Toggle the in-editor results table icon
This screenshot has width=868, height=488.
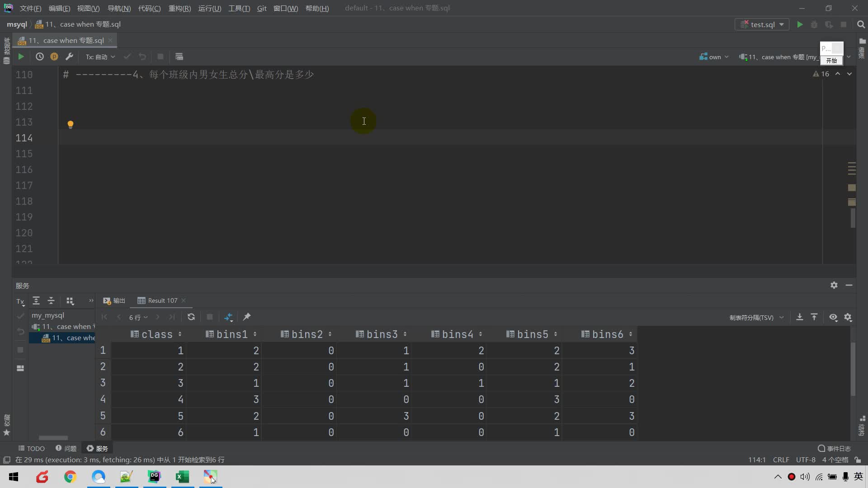tap(179, 56)
